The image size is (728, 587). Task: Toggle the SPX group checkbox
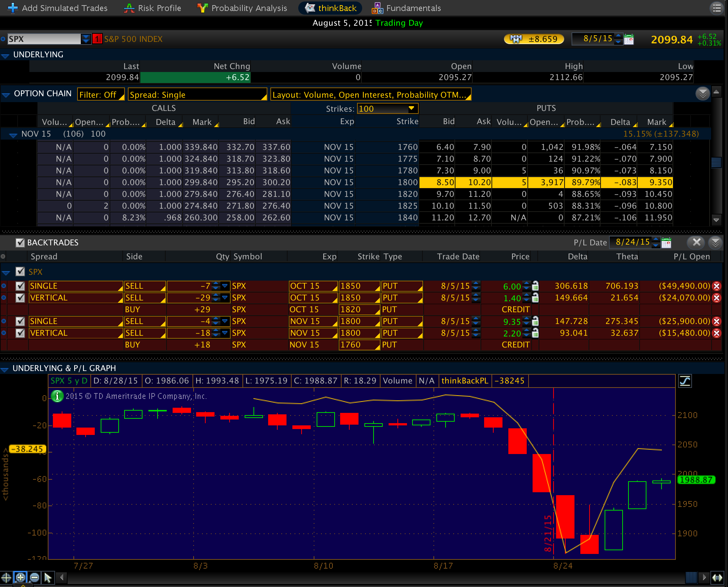click(20, 271)
